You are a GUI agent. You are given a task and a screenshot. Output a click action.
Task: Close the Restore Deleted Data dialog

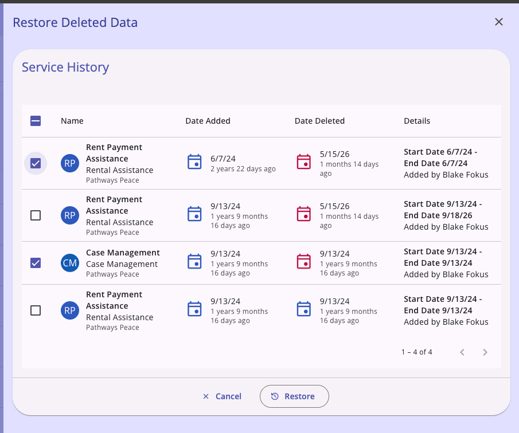(x=499, y=22)
